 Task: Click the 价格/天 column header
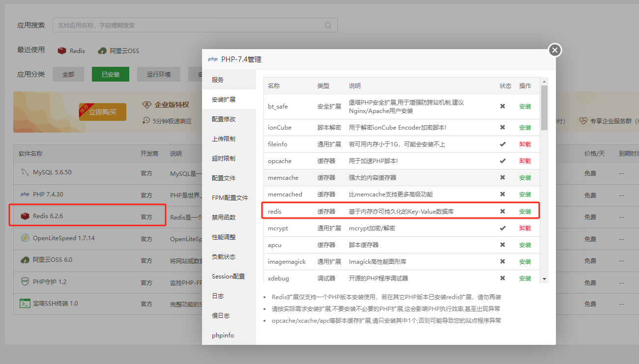click(x=594, y=154)
